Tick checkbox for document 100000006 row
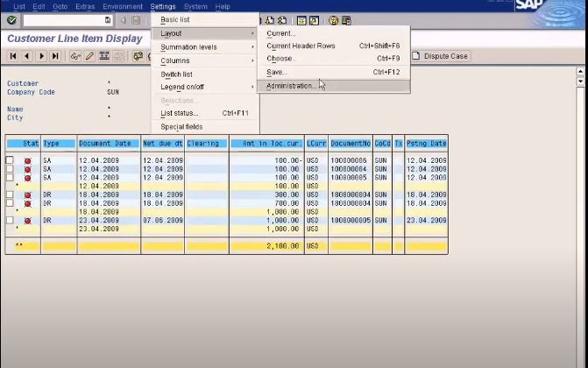 (x=10, y=160)
